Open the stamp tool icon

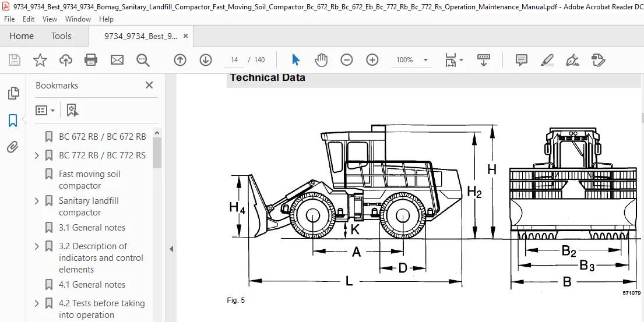pos(598,60)
